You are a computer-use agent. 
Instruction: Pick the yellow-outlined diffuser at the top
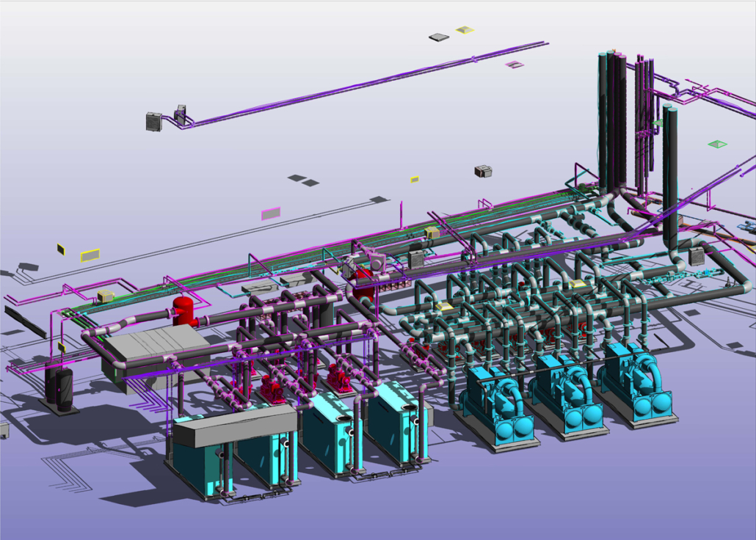[x=465, y=30]
